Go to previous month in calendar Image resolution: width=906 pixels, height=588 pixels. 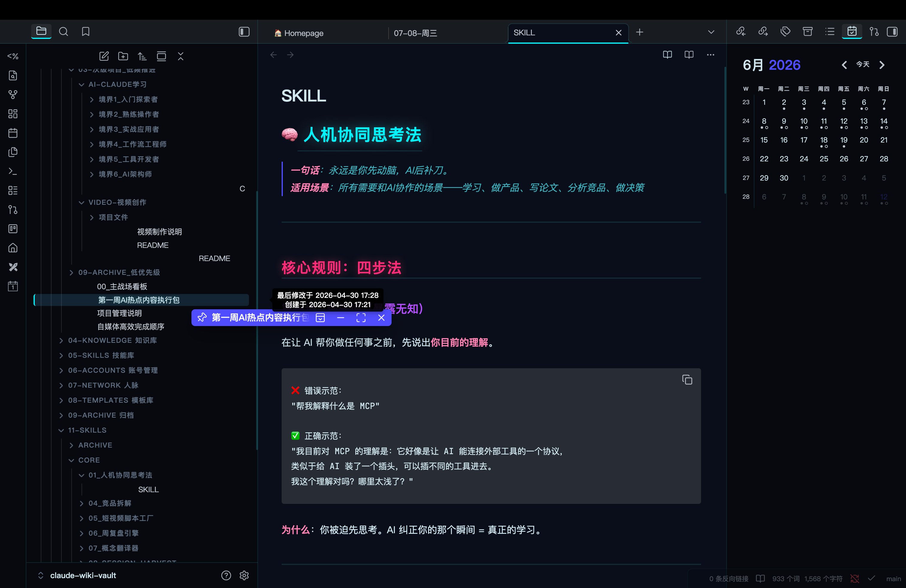pyautogui.click(x=844, y=65)
